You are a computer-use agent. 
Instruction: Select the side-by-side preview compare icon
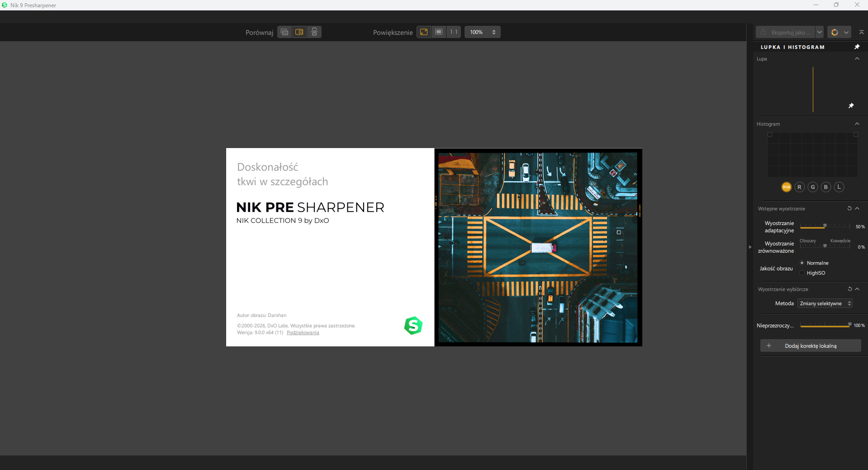click(314, 32)
